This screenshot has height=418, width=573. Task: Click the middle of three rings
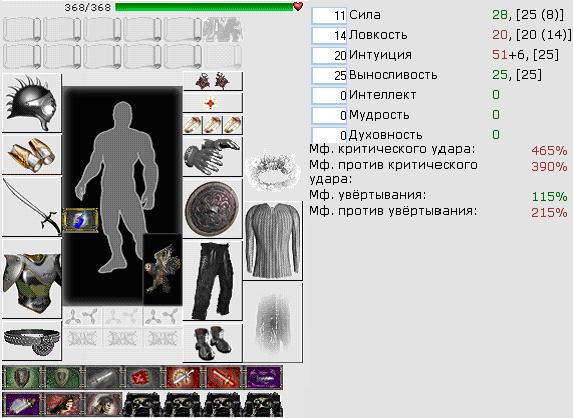coord(213,125)
